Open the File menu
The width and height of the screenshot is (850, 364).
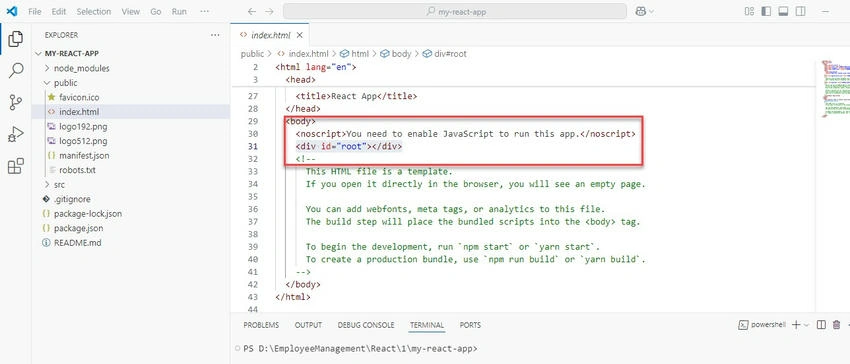pos(35,11)
